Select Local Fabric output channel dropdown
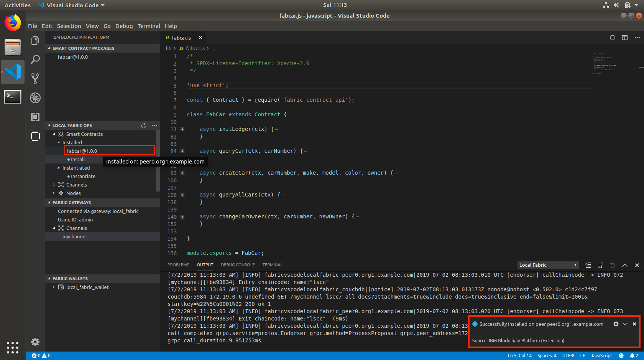 coord(548,265)
